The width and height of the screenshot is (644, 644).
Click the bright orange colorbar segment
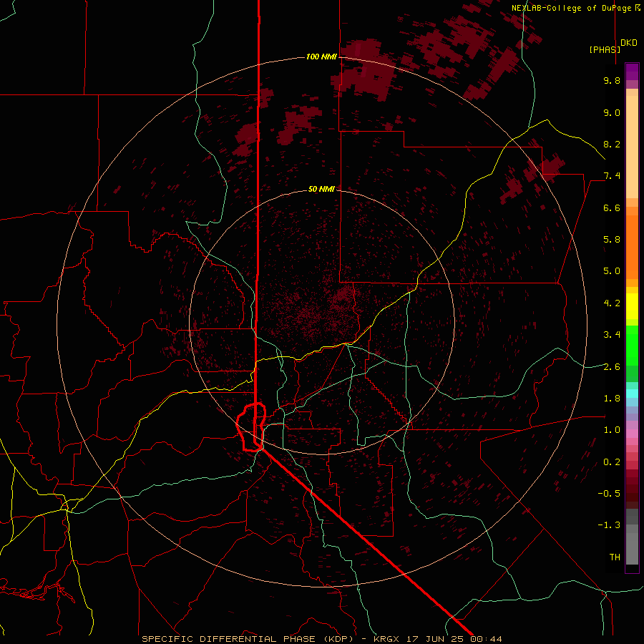pyautogui.click(x=632, y=246)
